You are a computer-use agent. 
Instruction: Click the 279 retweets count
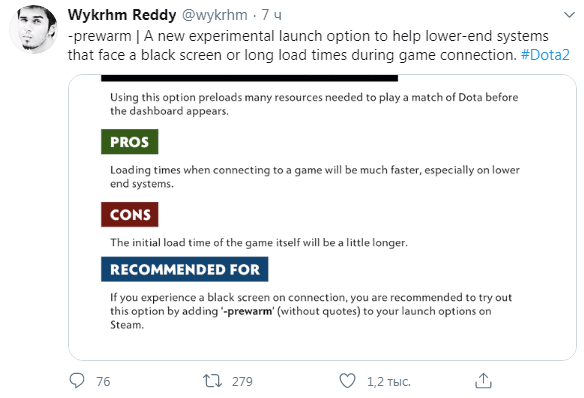[242, 382]
